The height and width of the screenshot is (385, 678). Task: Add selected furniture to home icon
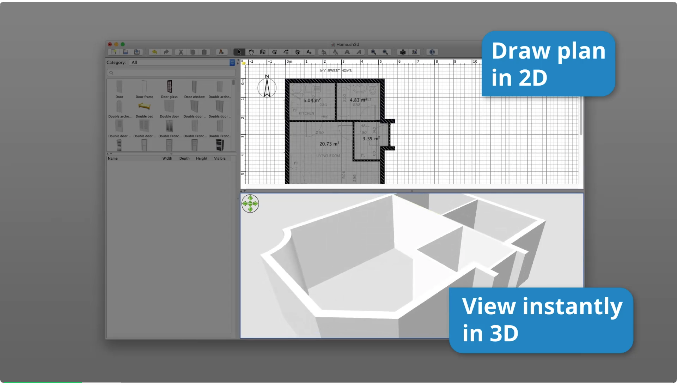coord(221,52)
